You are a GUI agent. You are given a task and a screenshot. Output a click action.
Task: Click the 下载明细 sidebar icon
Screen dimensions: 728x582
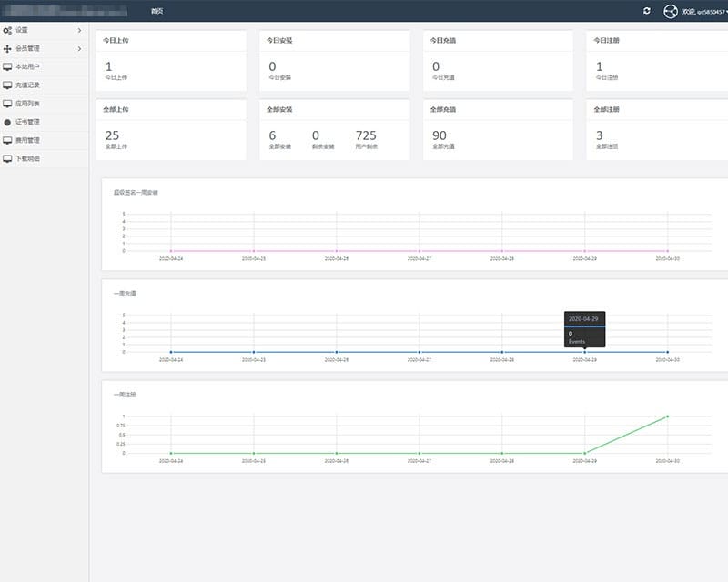coord(7,156)
